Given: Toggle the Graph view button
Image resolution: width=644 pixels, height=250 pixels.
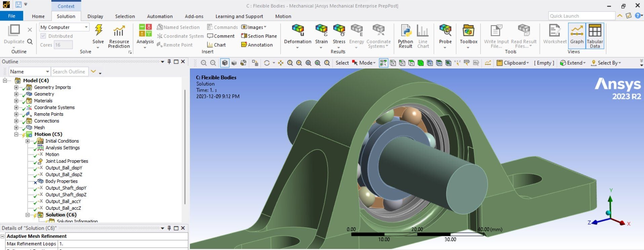Looking at the screenshot, I should pyautogui.click(x=577, y=35).
